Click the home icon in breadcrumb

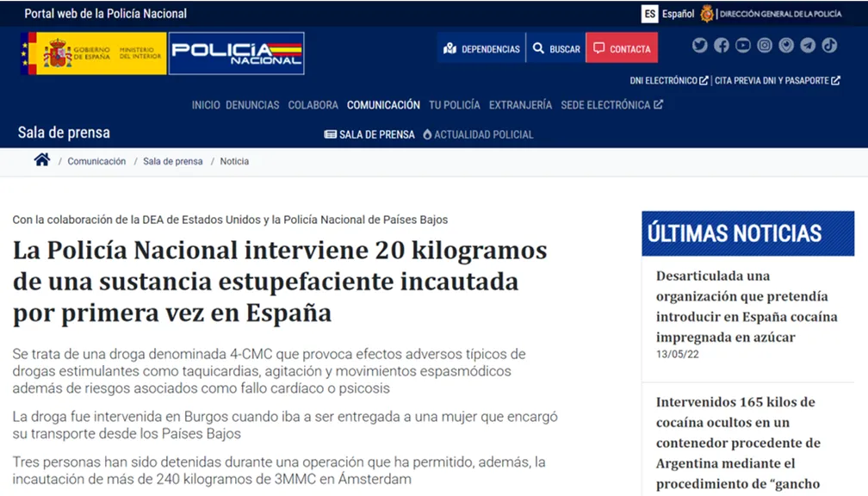coord(41,160)
